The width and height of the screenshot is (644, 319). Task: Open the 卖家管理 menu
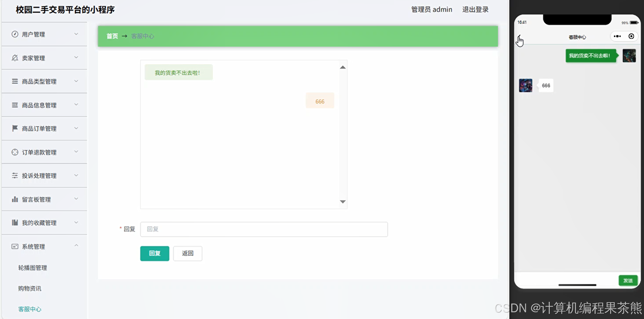pos(44,58)
